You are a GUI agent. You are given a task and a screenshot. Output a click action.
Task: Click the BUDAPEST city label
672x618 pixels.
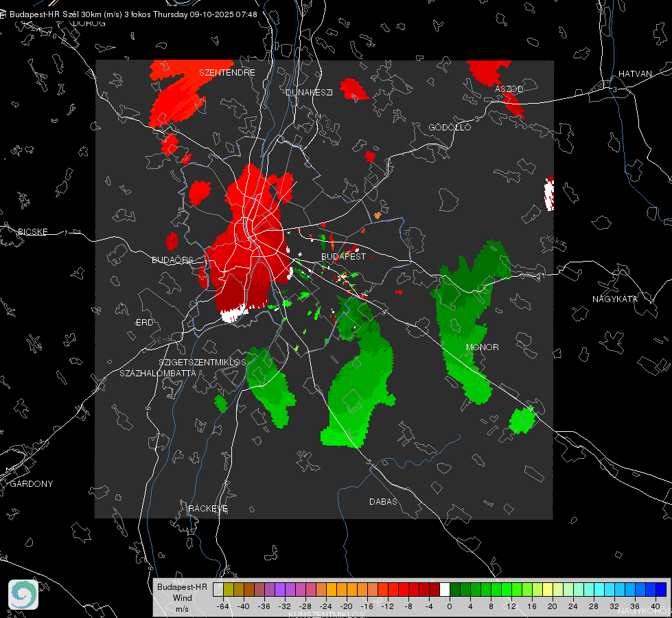click(x=343, y=256)
